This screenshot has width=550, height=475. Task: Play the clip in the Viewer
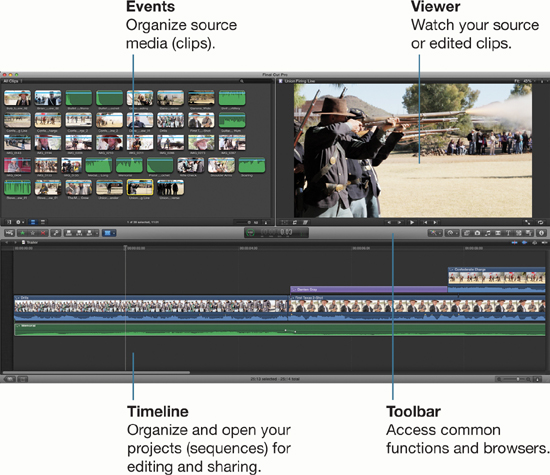point(412,222)
